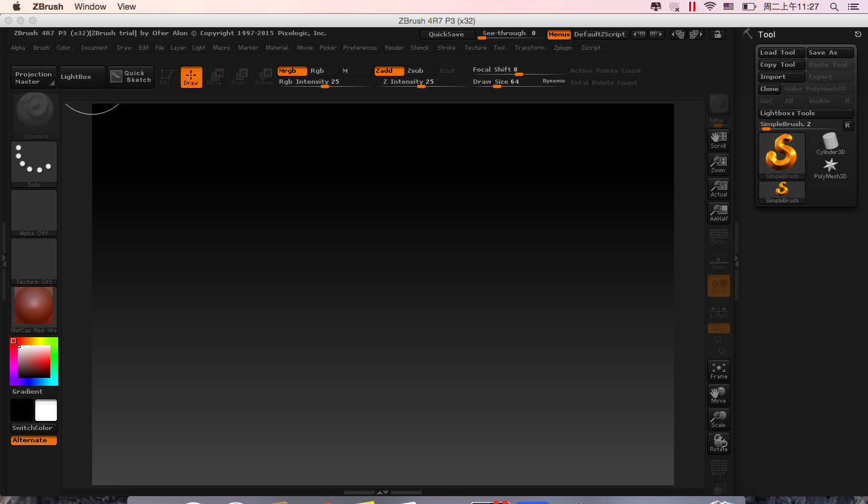Open the Stroke menu

click(446, 48)
